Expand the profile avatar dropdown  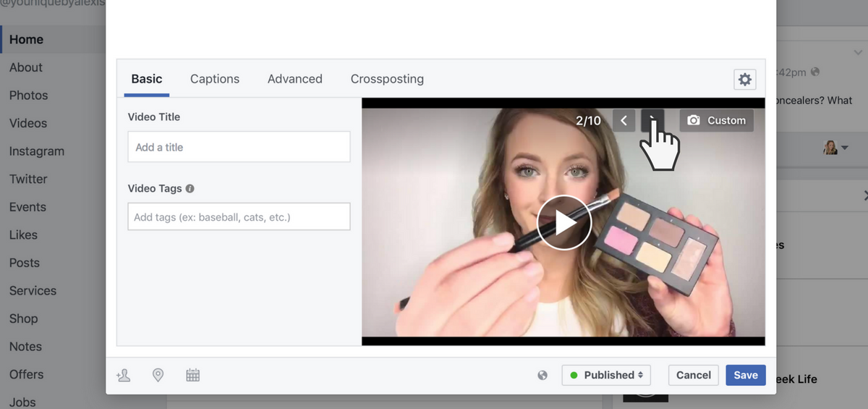coord(835,148)
